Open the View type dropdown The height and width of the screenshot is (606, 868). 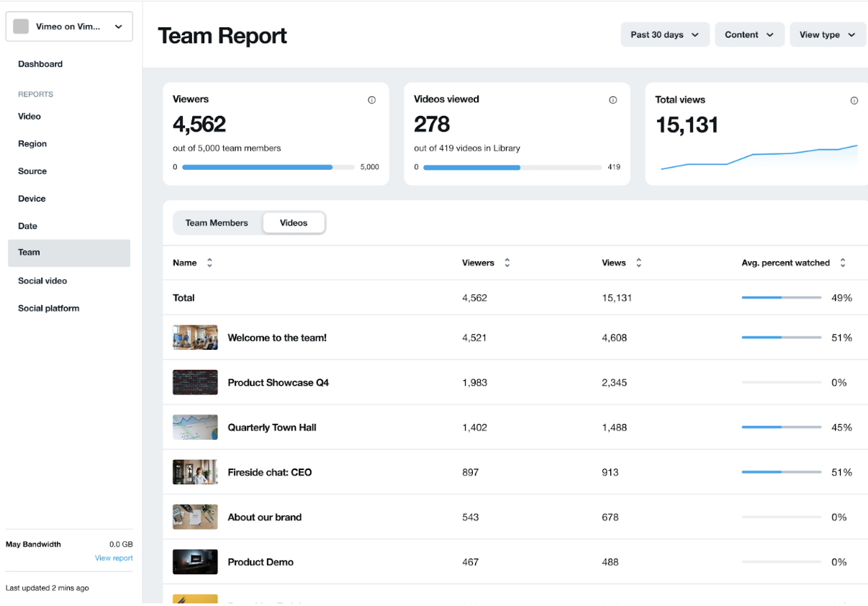click(827, 35)
